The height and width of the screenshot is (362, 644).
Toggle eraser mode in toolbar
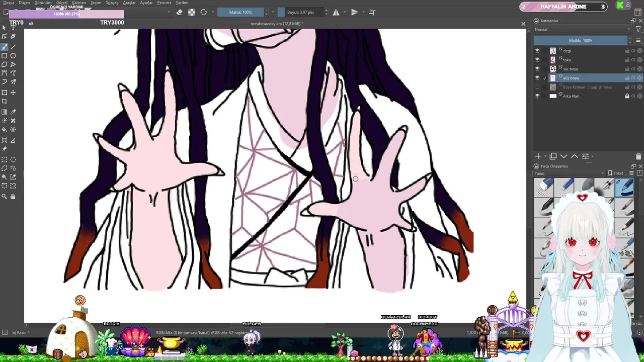(x=179, y=12)
